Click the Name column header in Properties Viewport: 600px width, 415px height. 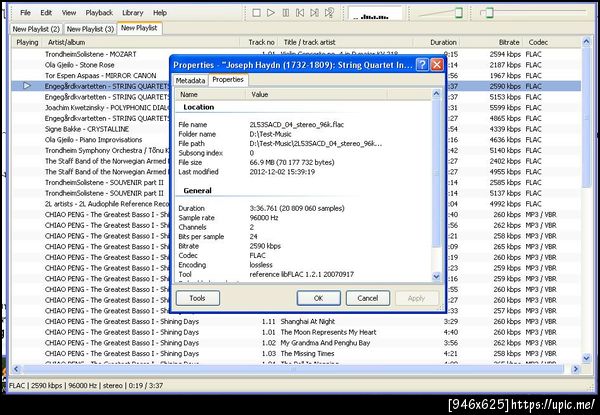click(x=210, y=94)
